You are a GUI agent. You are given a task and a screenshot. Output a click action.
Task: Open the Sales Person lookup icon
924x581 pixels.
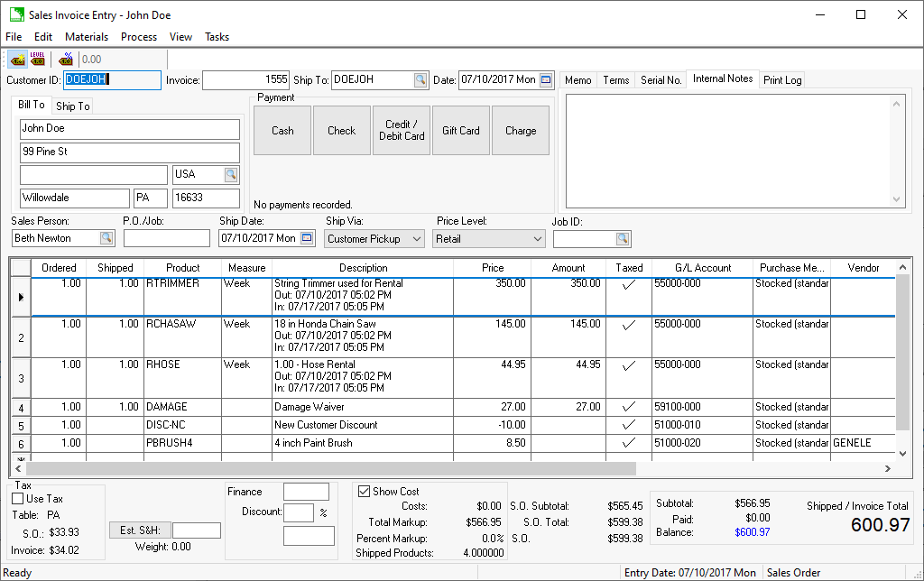click(x=106, y=238)
